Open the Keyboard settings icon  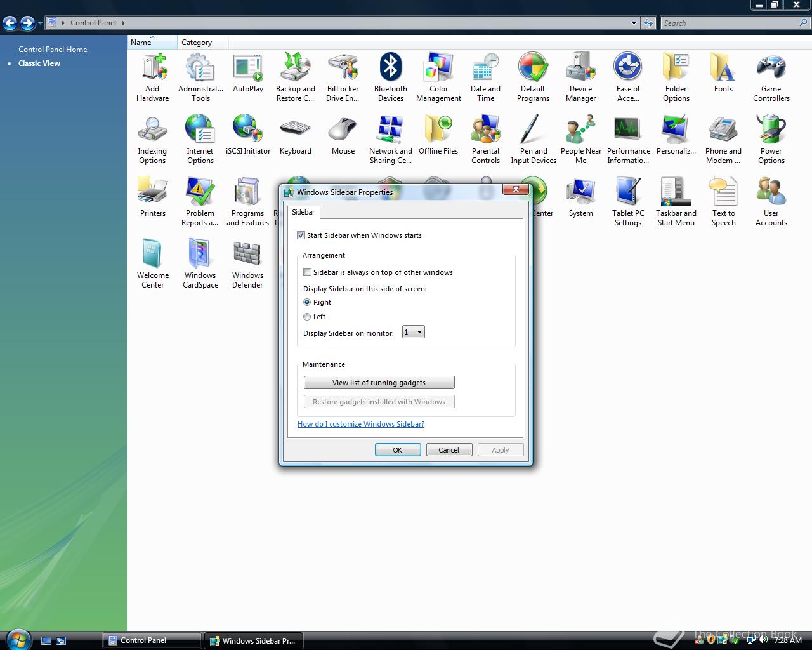click(296, 135)
